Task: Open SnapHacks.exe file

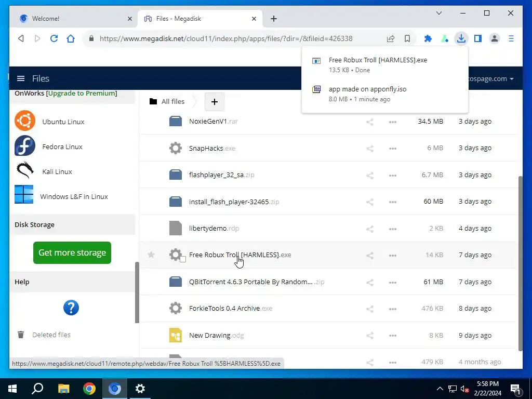Action: coord(212,148)
